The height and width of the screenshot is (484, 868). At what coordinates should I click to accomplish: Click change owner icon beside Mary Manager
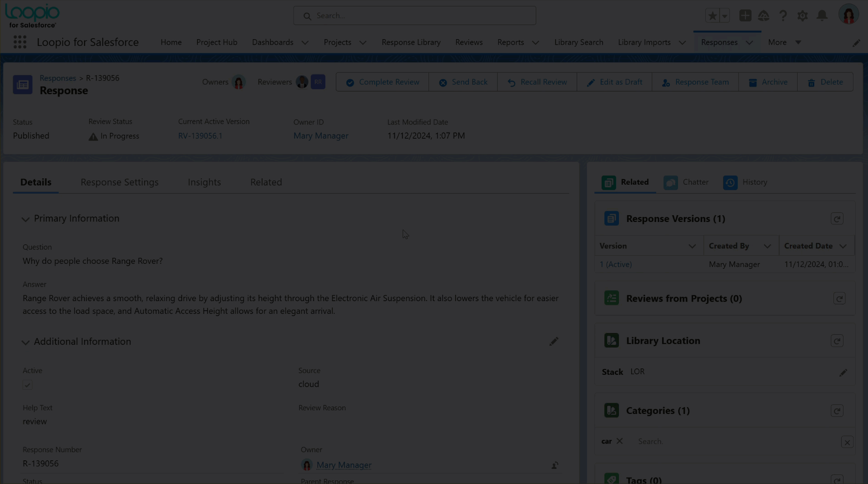coord(555,465)
